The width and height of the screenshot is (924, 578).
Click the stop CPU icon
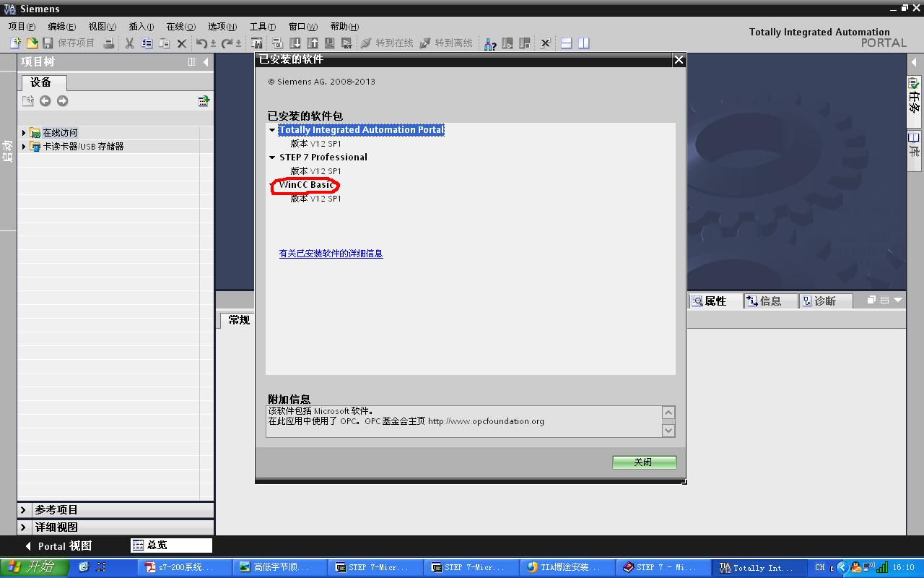(x=525, y=43)
